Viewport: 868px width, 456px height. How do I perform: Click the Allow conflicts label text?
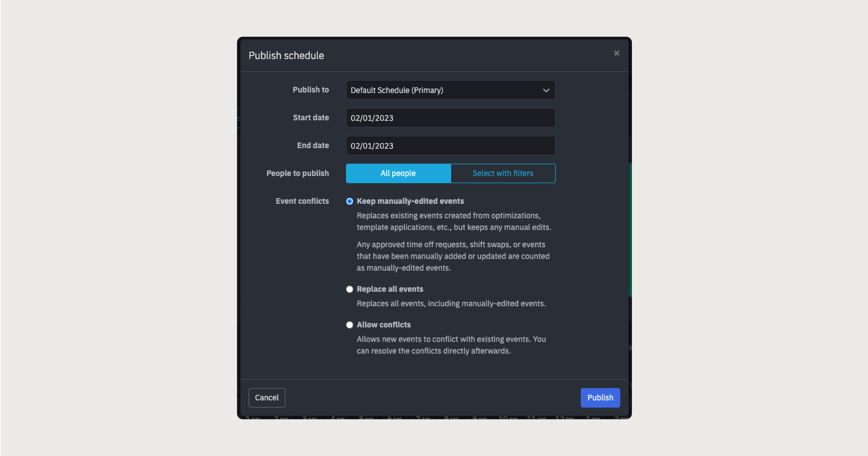[384, 325]
